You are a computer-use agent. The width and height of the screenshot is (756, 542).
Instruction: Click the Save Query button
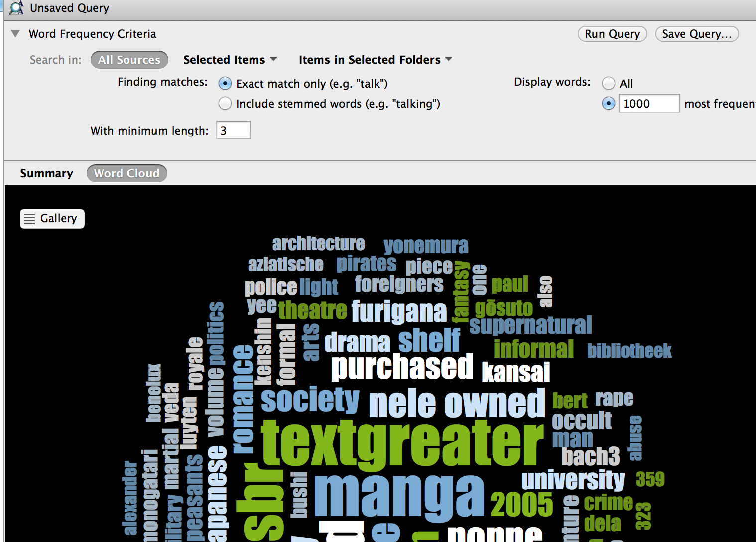[x=696, y=34]
